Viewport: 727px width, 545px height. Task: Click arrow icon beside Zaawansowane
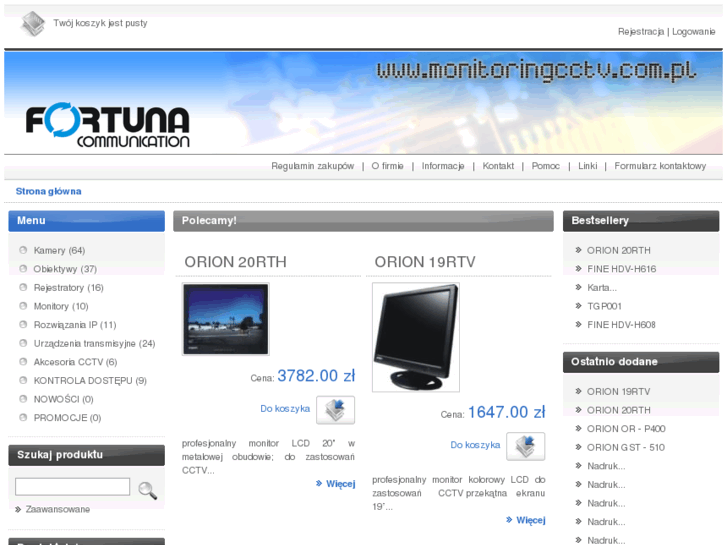18,509
